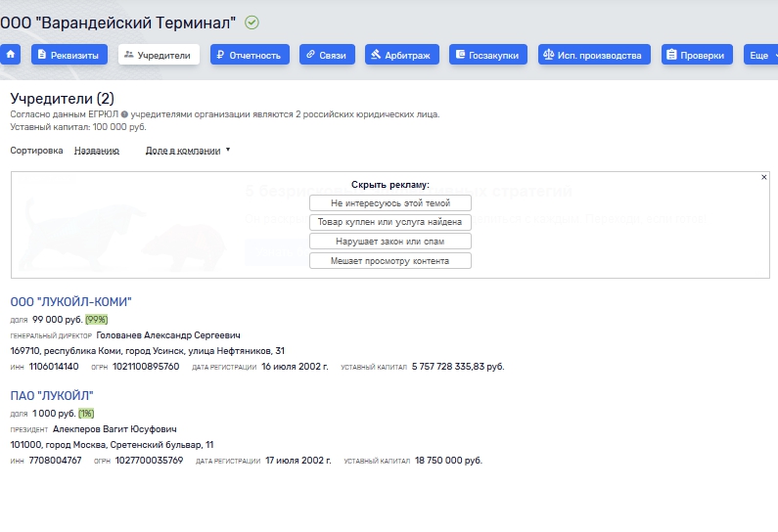
Task: Click OGRN 1027700035769
Action: (149, 460)
